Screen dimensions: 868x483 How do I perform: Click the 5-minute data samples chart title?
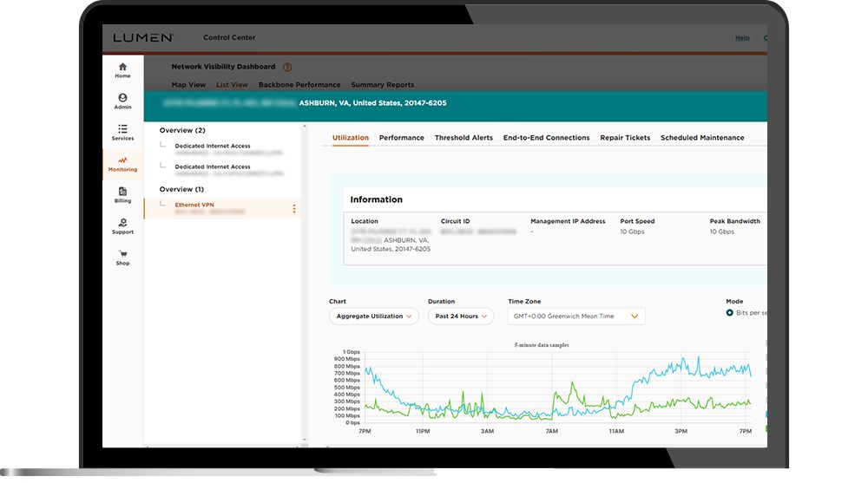pos(542,344)
